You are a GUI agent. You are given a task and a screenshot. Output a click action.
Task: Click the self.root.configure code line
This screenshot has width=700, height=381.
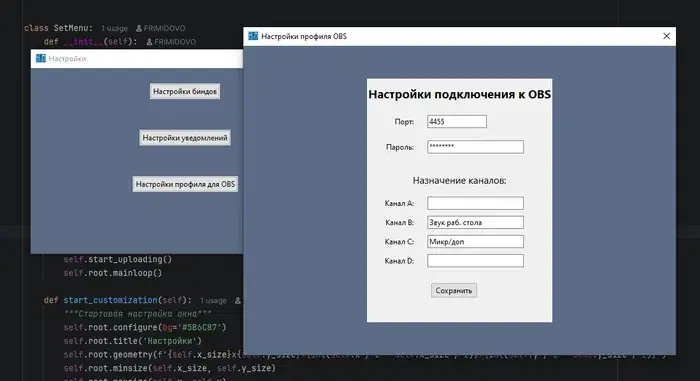(x=145, y=327)
